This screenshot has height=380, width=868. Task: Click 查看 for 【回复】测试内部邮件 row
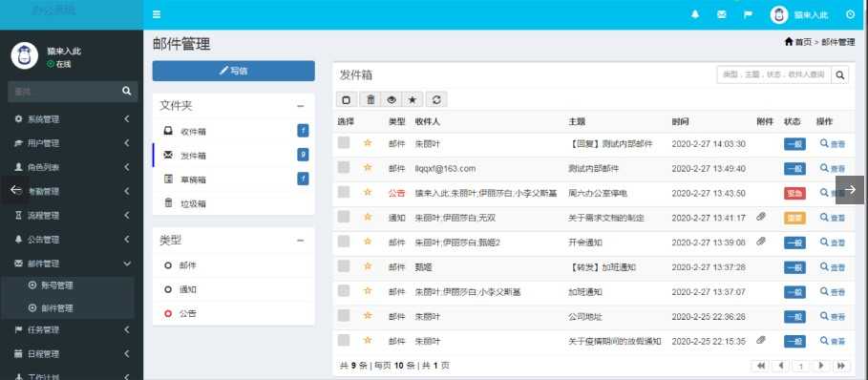click(833, 143)
